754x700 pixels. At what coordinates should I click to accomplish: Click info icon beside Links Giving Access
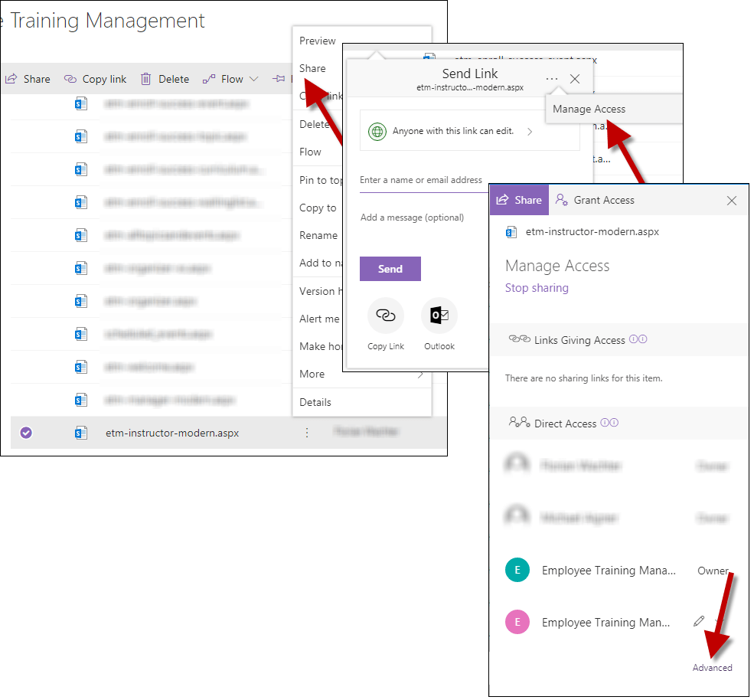(638, 339)
